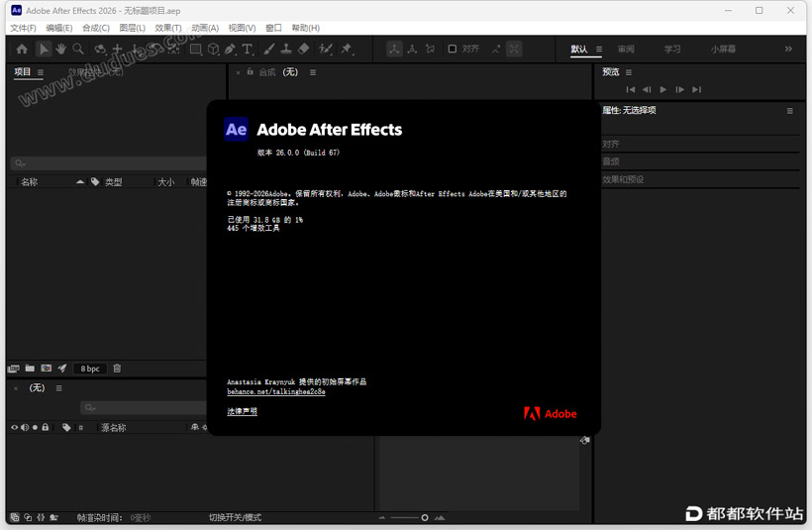Select the Roto Brush tool
This screenshot has width=812, height=530.
pos(325,50)
